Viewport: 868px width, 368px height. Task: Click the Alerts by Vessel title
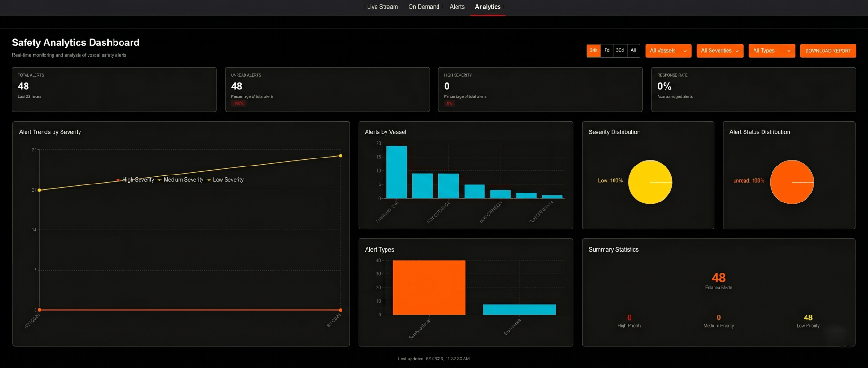386,132
